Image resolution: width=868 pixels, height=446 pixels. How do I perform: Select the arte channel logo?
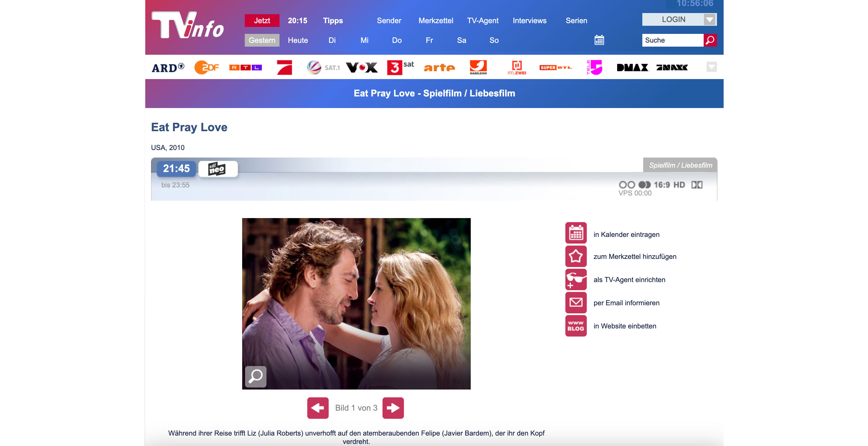click(x=439, y=67)
